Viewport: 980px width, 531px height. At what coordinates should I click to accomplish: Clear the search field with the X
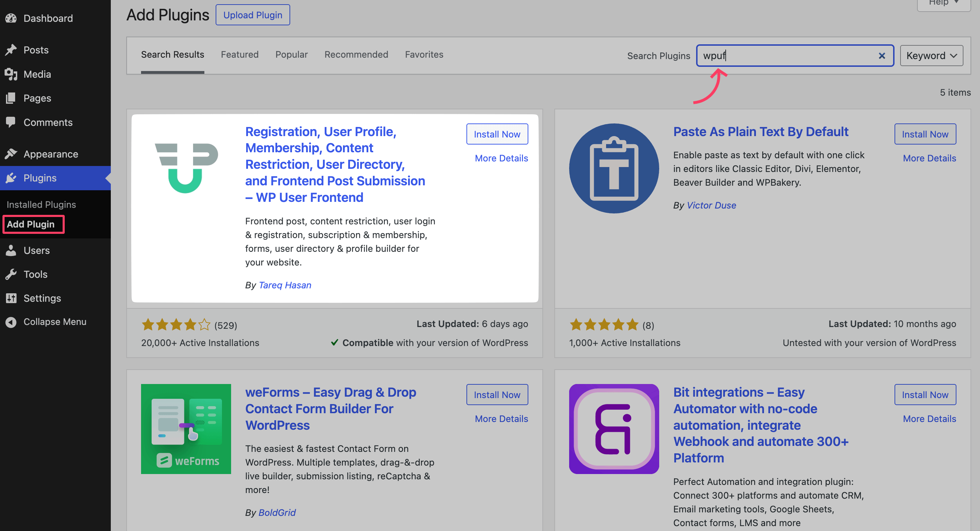coord(882,56)
